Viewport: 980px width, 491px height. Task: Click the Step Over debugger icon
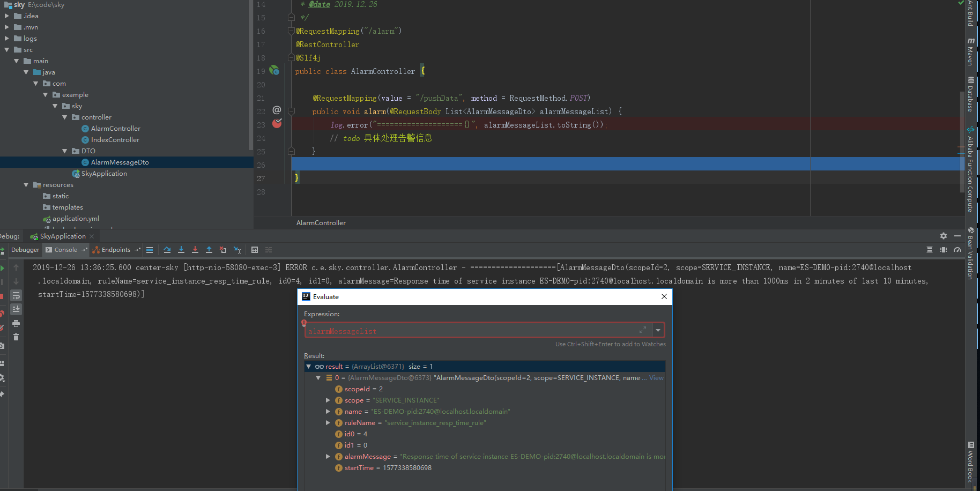click(x=167, y=250)
